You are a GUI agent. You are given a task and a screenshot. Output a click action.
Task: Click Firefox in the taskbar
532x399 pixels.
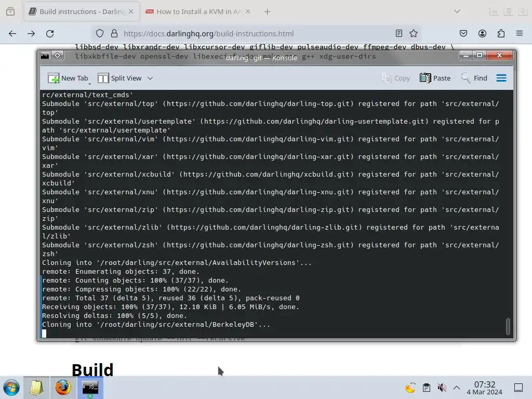pos(63,388)
